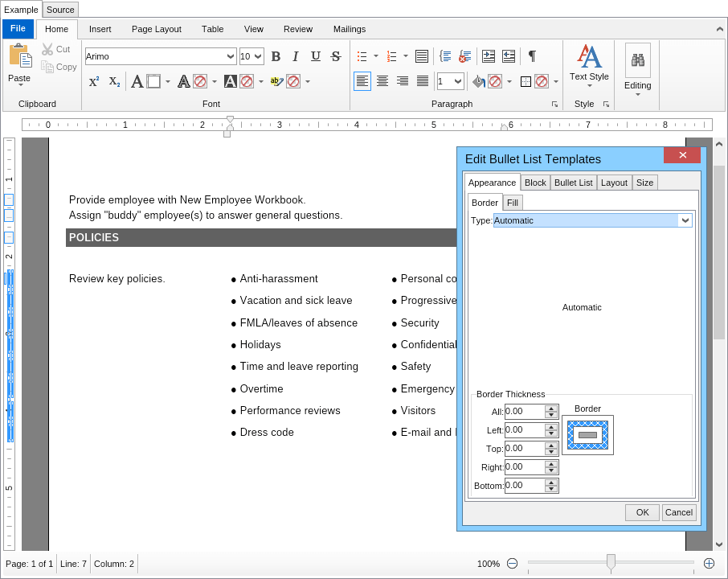Toggle strikethrough text formatting

[336, 56]
